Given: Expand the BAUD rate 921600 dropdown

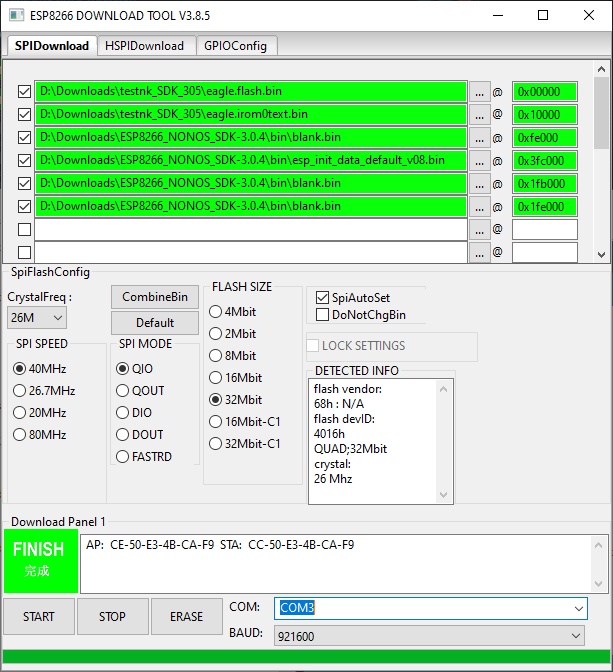Looking at the screenshot, I should [576, 636].
